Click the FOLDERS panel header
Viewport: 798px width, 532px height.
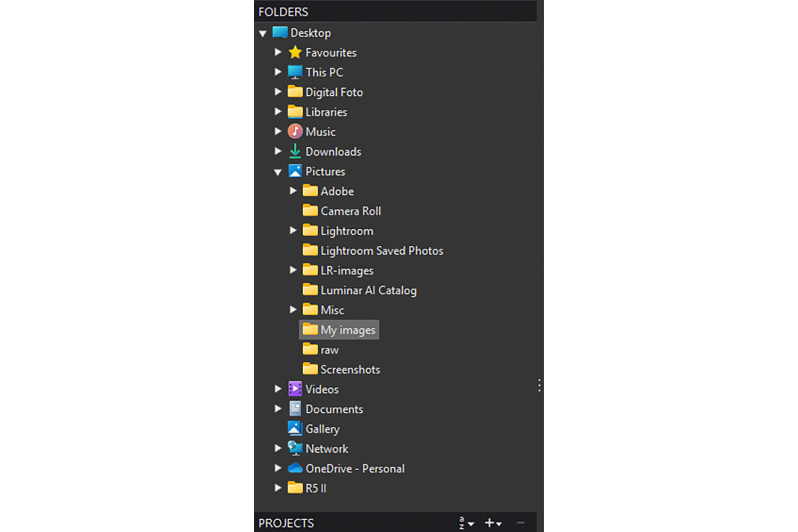point(395,11)
